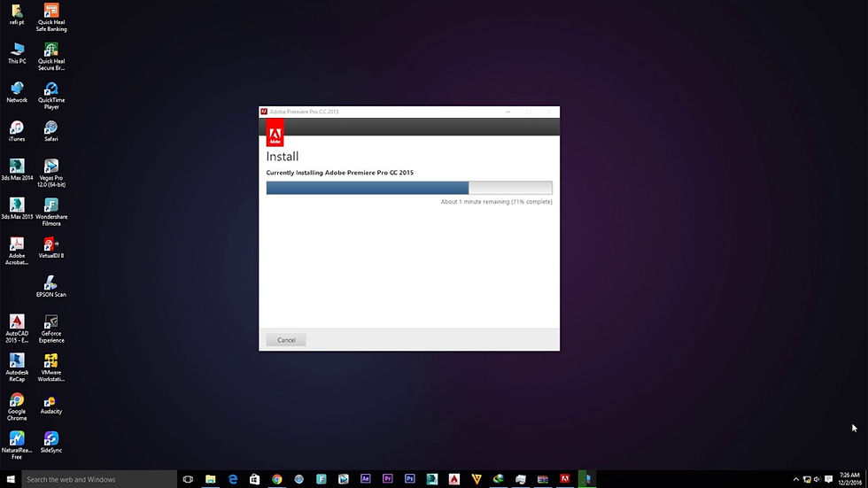Click the Adobe logo in installer header

[275, 133]
